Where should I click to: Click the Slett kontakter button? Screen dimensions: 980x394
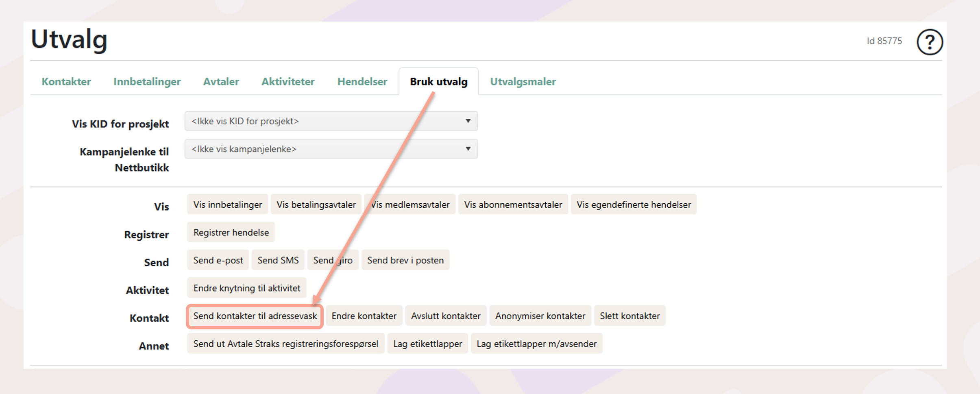(629, 316)
